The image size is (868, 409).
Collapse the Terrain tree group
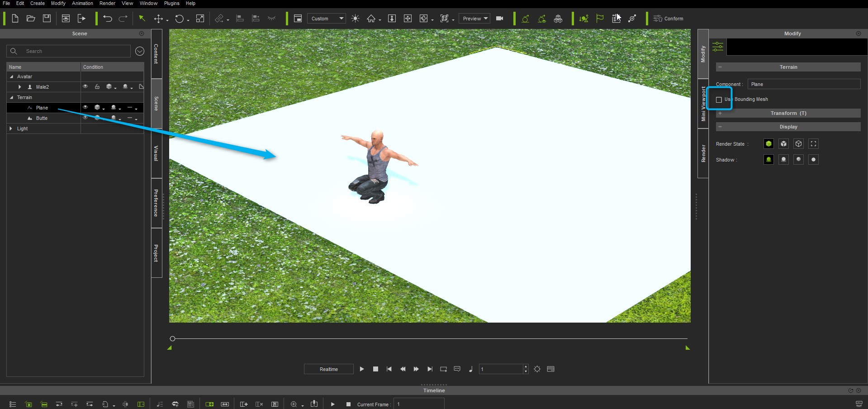12,97
